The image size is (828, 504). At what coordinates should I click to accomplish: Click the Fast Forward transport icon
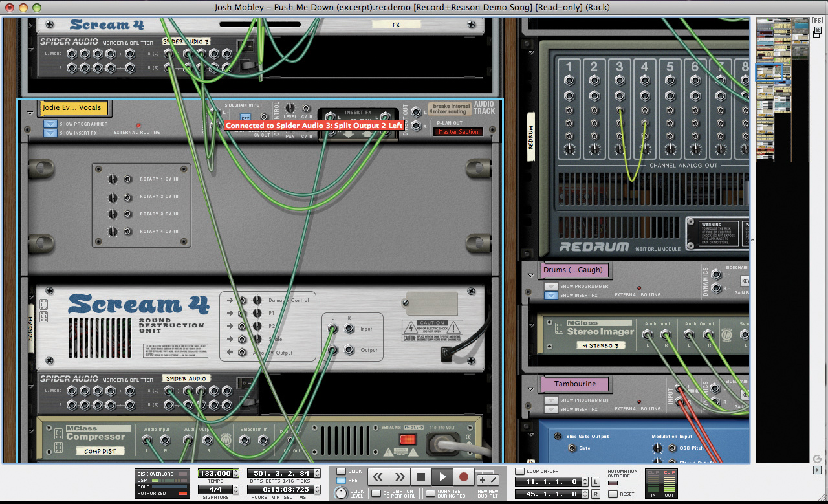[x=399, y=477]
